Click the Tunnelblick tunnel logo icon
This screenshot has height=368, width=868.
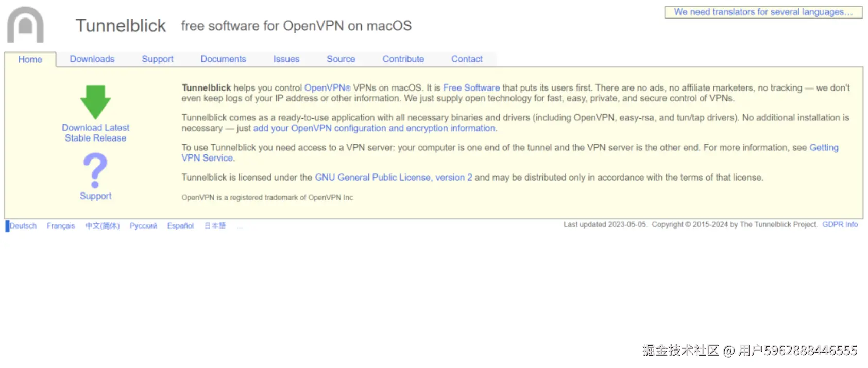(x=25, y=24)
